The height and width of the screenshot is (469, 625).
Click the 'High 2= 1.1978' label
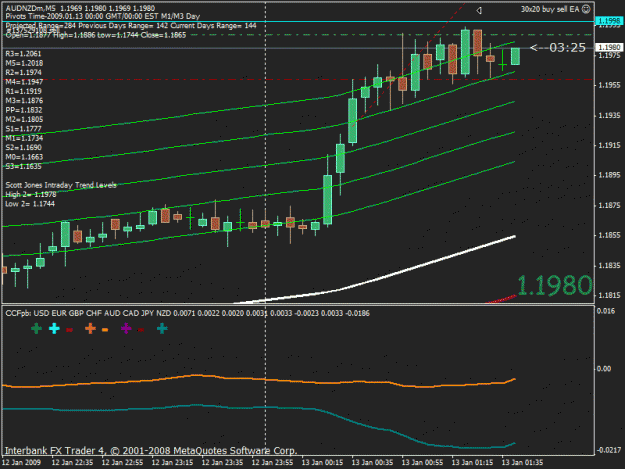pyautogui.click(x=31, y=194)
